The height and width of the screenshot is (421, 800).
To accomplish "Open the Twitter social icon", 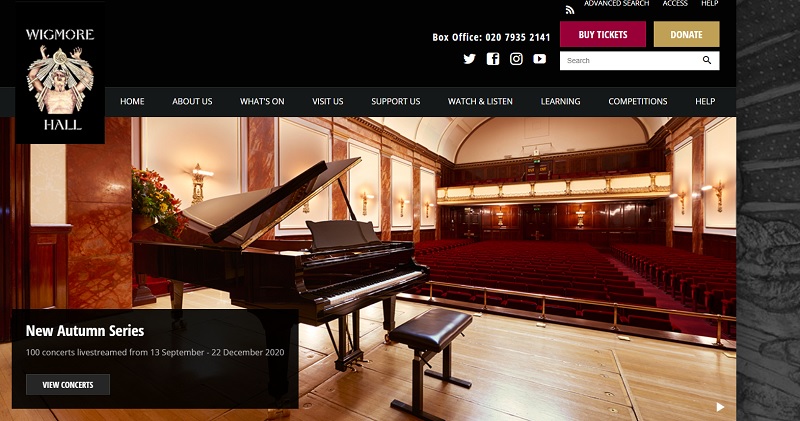I will 469,59.
